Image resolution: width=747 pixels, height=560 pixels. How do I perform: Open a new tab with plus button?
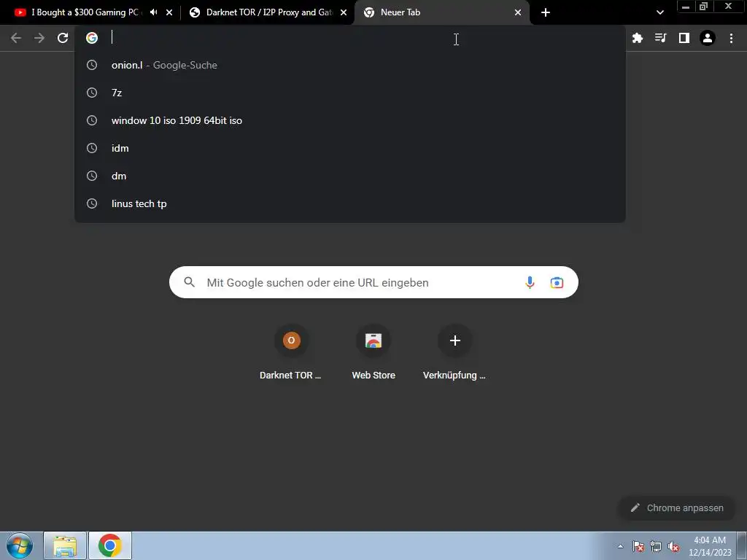[x=546, y=12]
